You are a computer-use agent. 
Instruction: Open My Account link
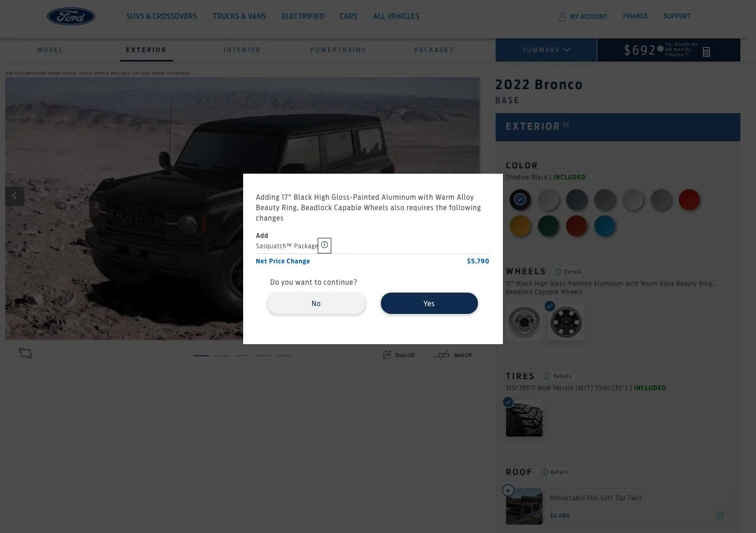click(x=589, y=17)
